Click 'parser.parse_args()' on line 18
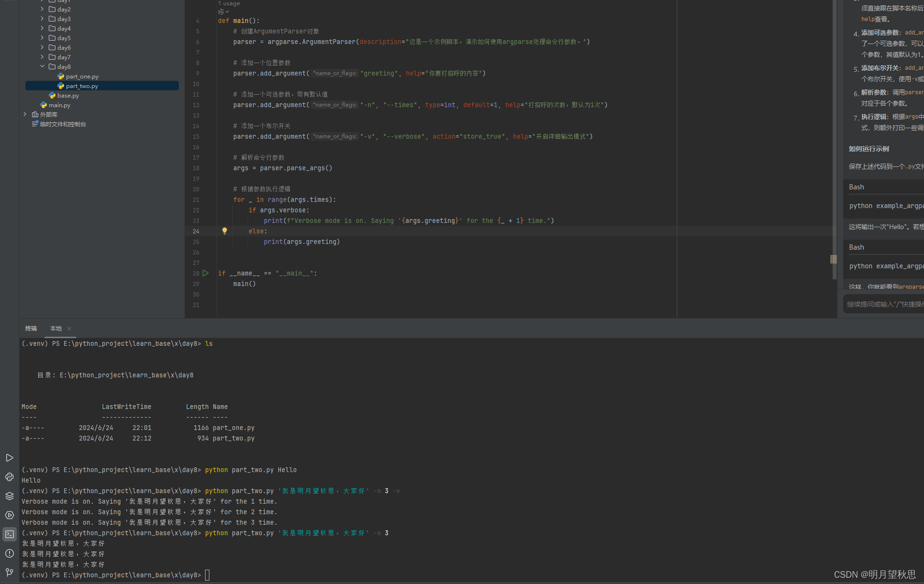 296,168
